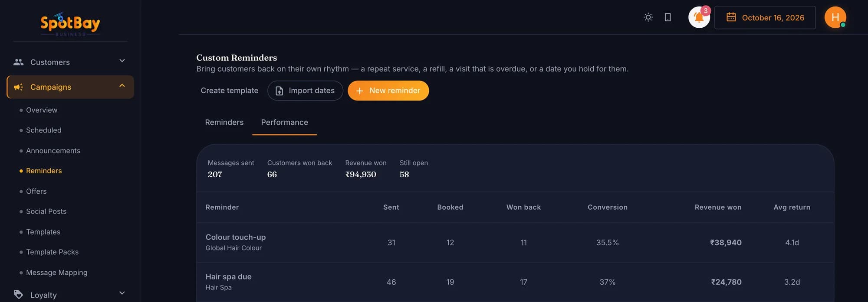
Task: Click the ₹38,940 revenue value
Action: 726,243
